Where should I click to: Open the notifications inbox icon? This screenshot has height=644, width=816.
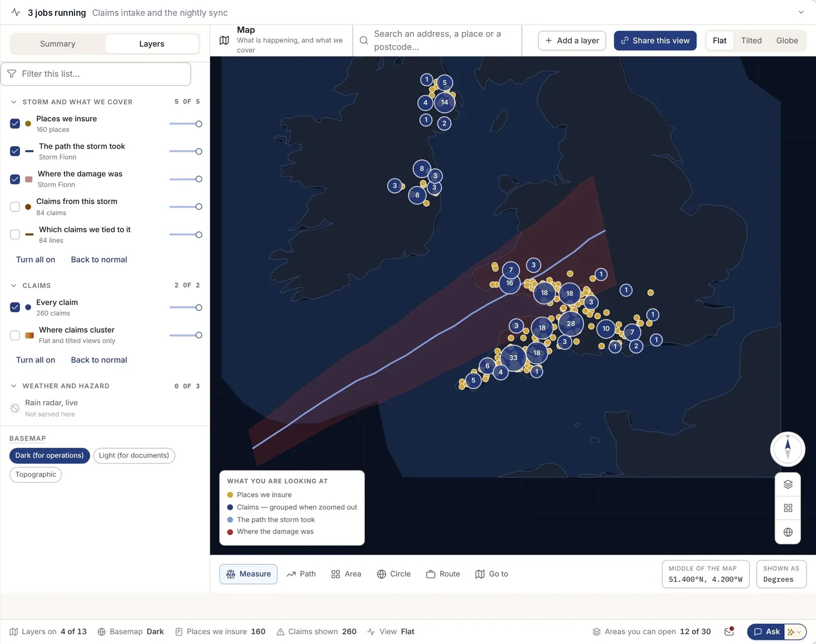pyautogui.click(x=729, y=631)
